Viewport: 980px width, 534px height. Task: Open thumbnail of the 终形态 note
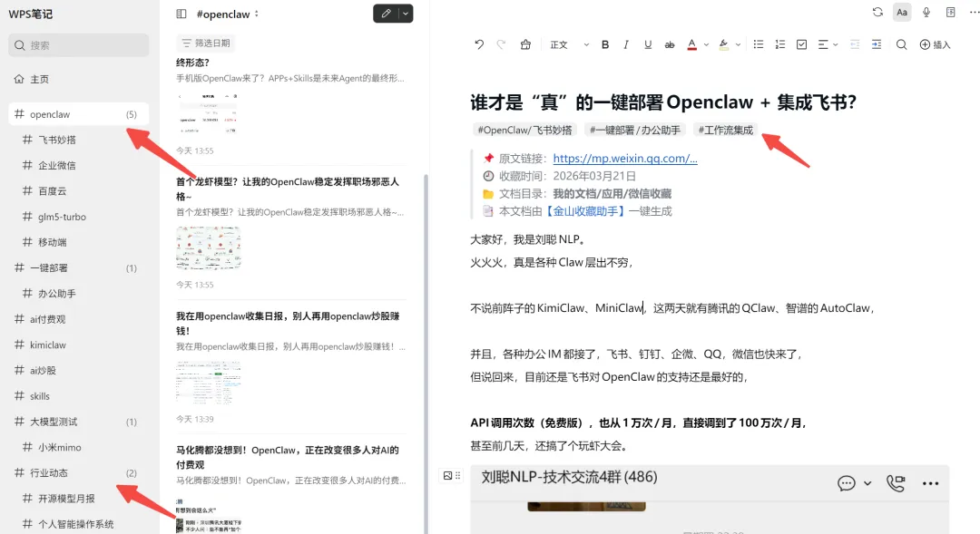pos(208,113)
